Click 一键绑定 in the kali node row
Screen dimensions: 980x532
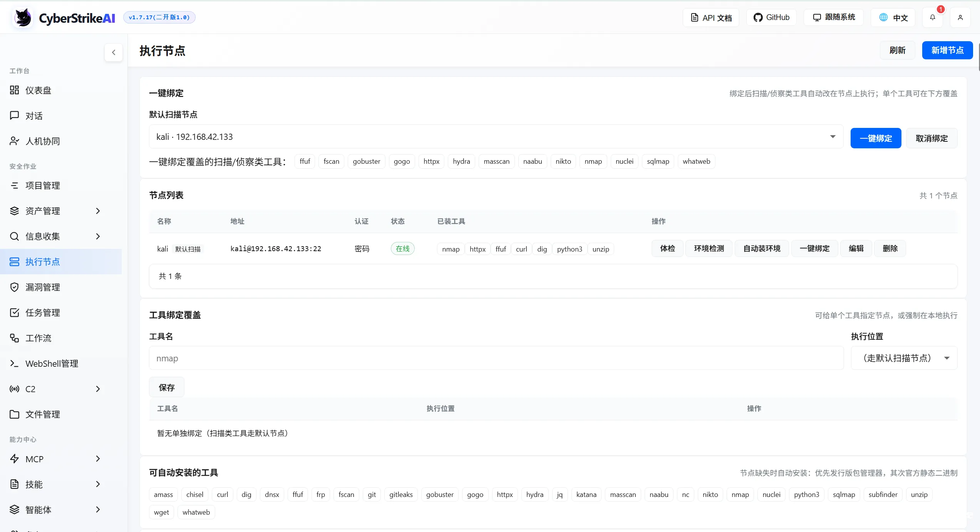[814, 249]
